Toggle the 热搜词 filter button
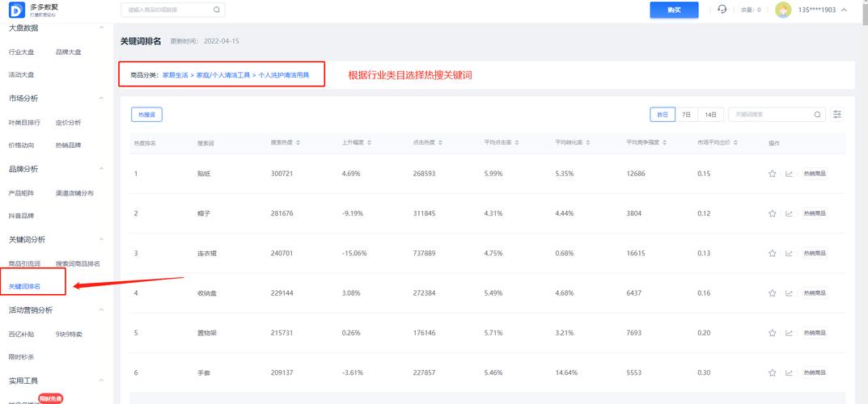The width and height of the screenshot is (868, 404). pyautogui.click(x=146, y=115)
